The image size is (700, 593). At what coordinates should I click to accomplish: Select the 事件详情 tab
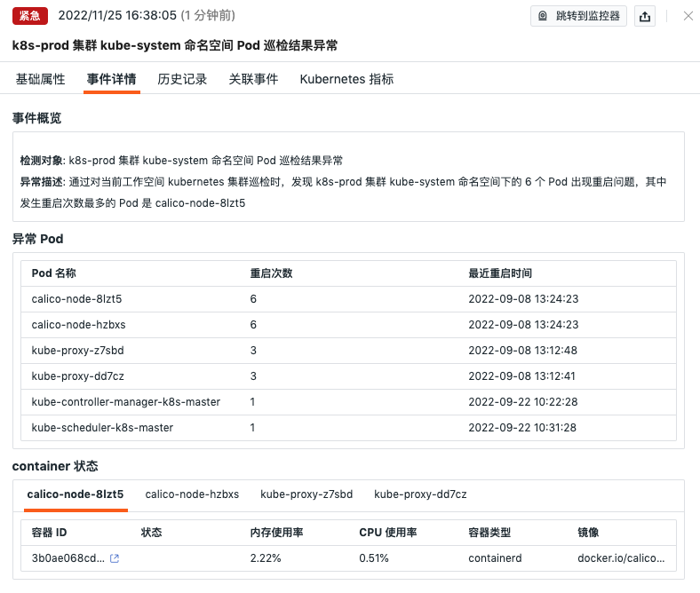pos(112,79)
